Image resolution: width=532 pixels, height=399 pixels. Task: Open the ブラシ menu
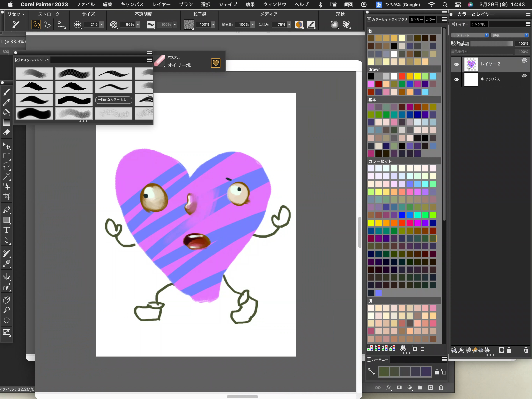pos(186,4)
